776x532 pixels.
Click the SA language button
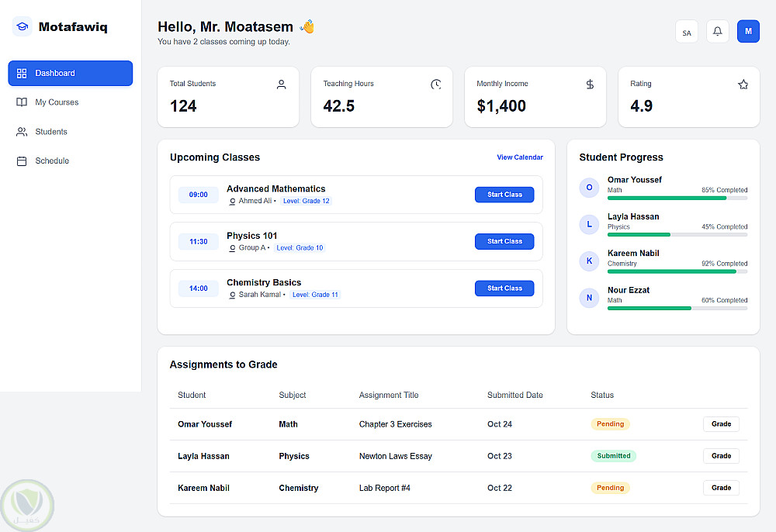pyautogui.click(x=687, y=33)
